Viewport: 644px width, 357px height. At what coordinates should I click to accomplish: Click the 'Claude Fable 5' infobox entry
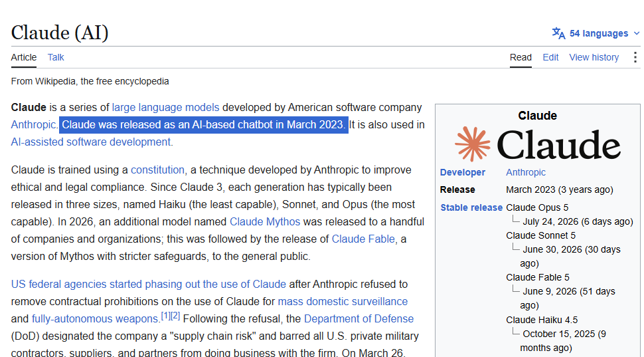(538, 277)
